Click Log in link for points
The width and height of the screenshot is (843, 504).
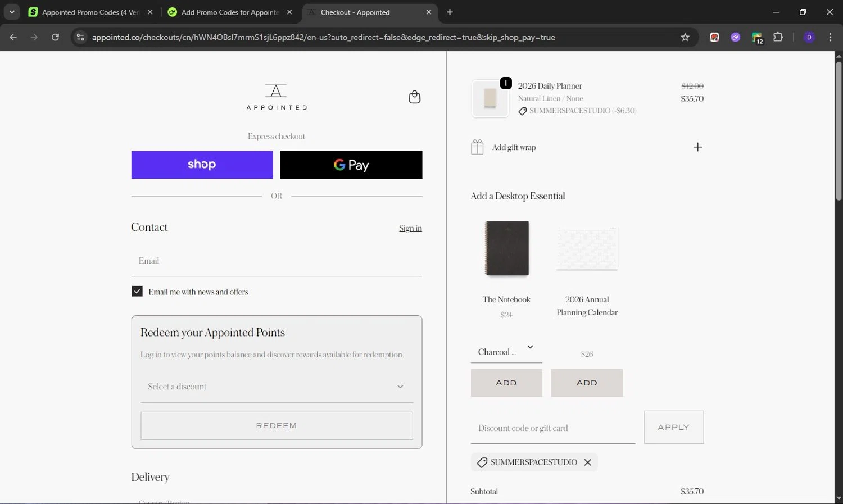coord(151,355)
